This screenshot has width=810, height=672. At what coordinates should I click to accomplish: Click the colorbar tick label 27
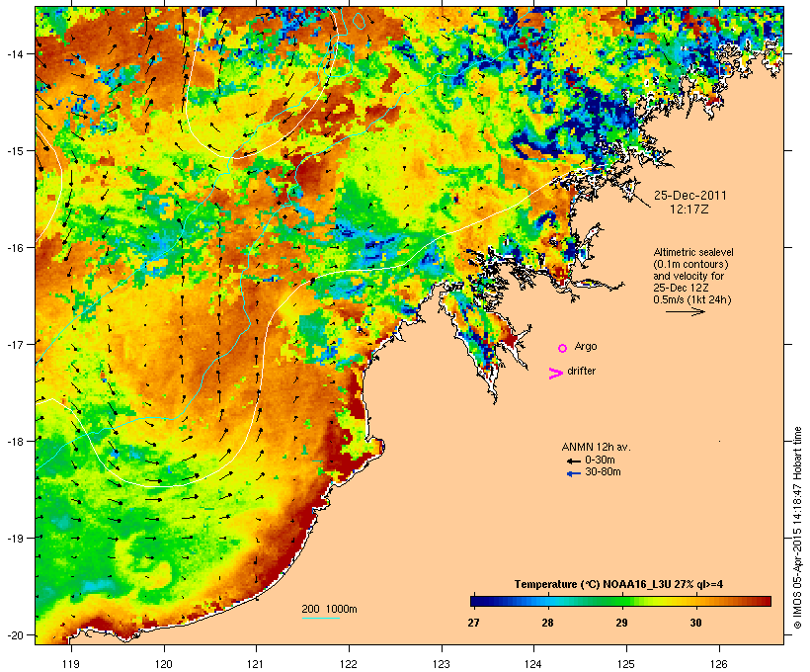click(x=473, y=623)
